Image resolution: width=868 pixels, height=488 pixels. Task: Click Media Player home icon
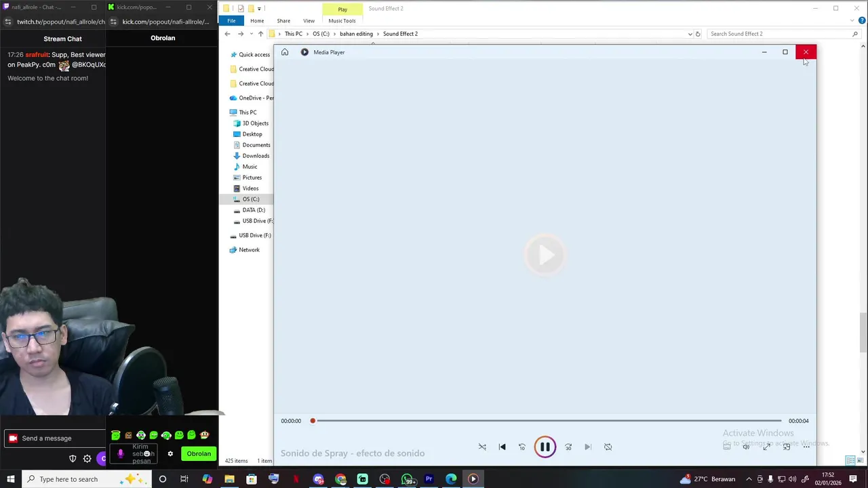(285, 52)
